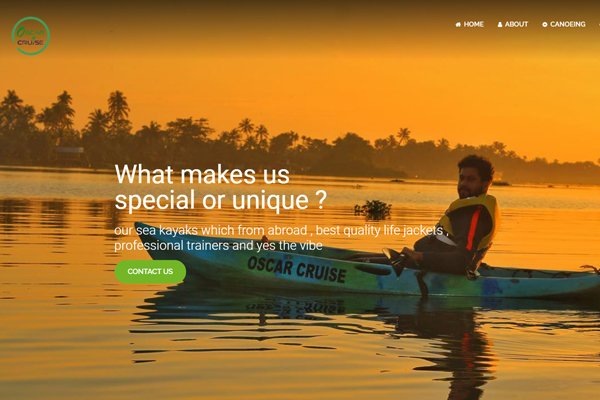Click the floating plant in the water
This screenshot has height=400, width=600.
tap(373, 209)
